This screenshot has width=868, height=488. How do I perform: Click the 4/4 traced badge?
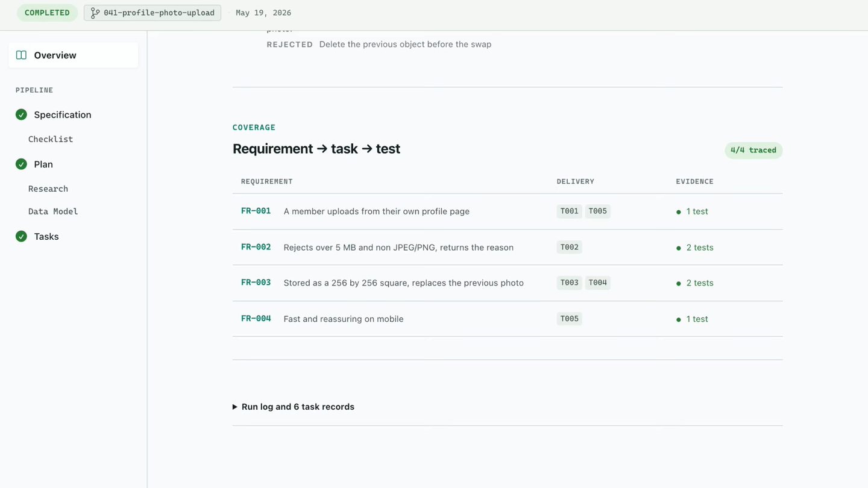753,150
